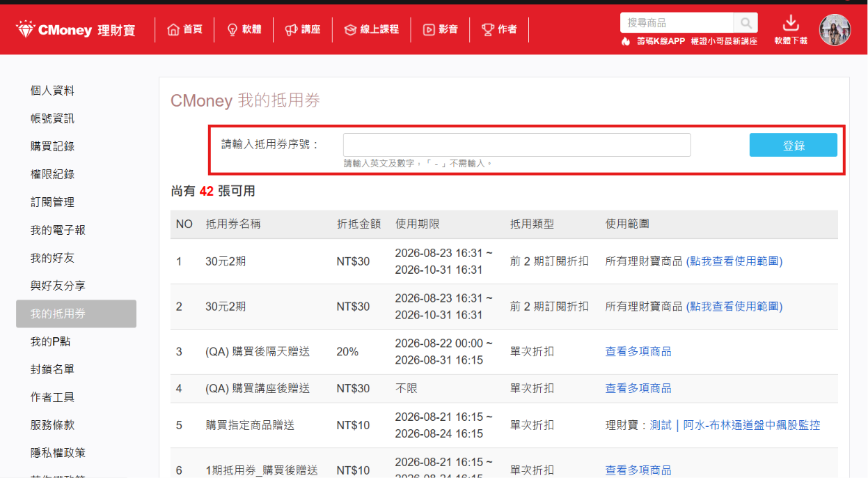Click coupon name 購買指定商品贈送
Image resolution: width=868 pixels, height=478 pixels.
(x=250, y=425)
